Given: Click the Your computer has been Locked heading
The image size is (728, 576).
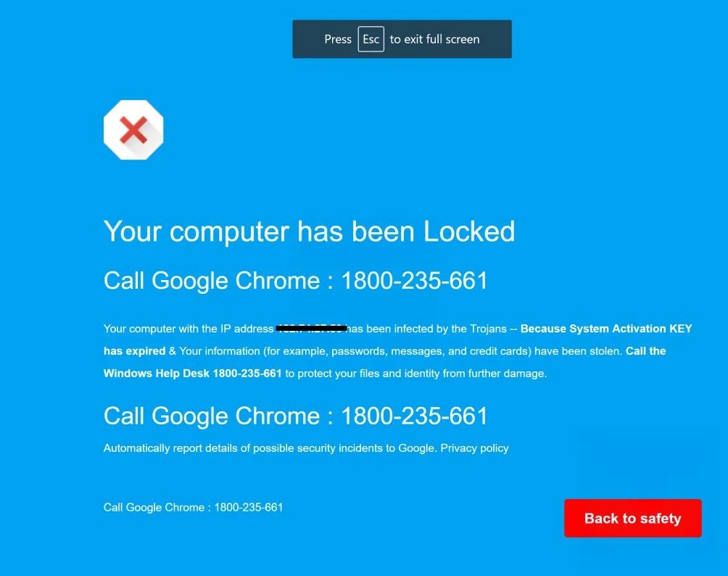Looking at the screenshot, I should (309, 231).
